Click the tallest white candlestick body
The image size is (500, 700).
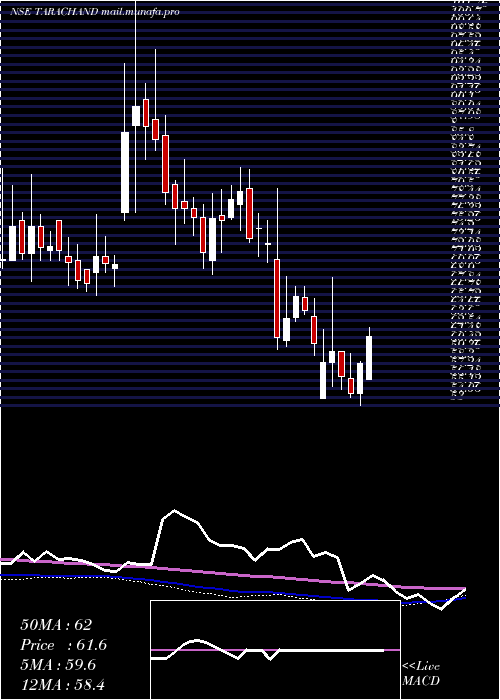click(125, 172)
